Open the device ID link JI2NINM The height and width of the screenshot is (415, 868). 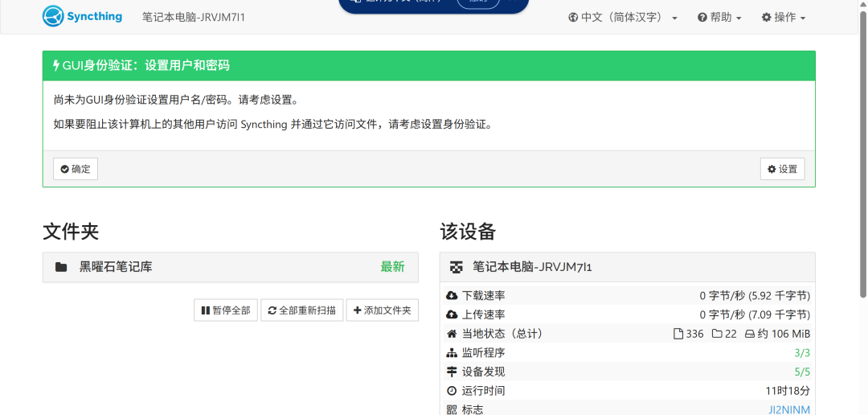coord(789,410)
